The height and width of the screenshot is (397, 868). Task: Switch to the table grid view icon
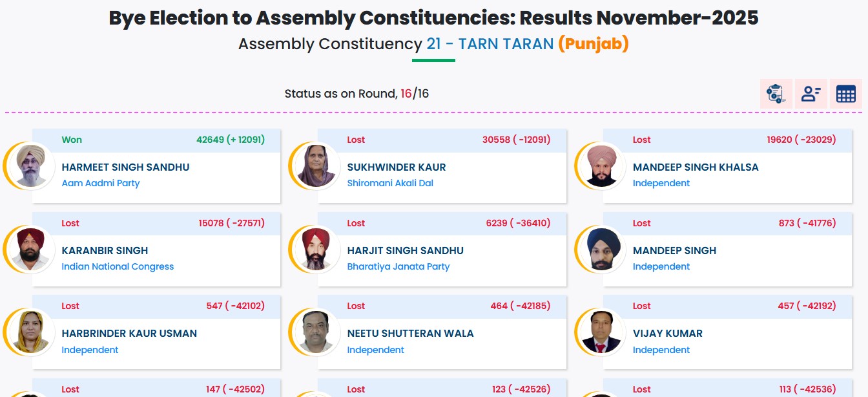tap(845, 94)
